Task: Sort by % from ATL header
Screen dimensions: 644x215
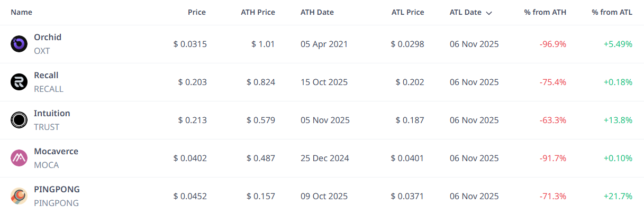Action: [612, 12]
